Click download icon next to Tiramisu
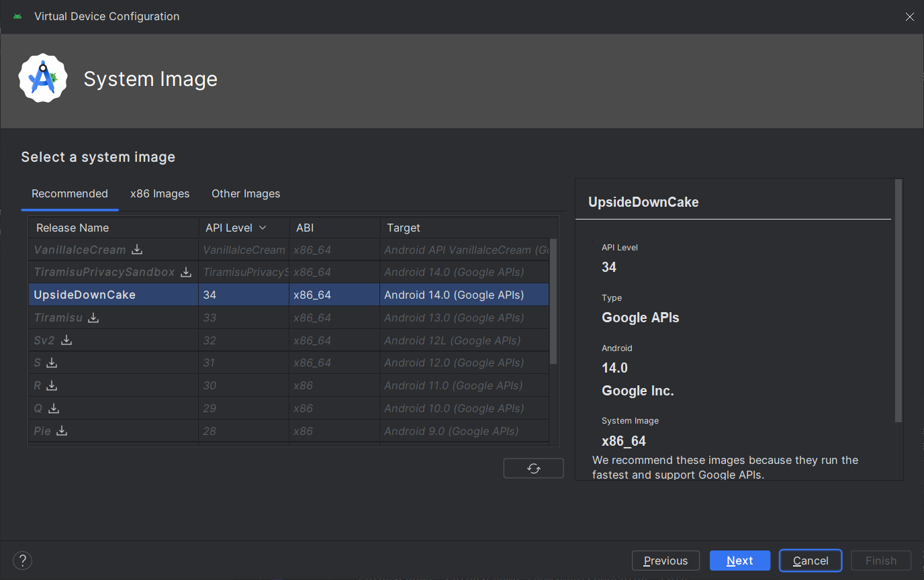This screenshot has height=580, width=924. click(x=93, y=318)
